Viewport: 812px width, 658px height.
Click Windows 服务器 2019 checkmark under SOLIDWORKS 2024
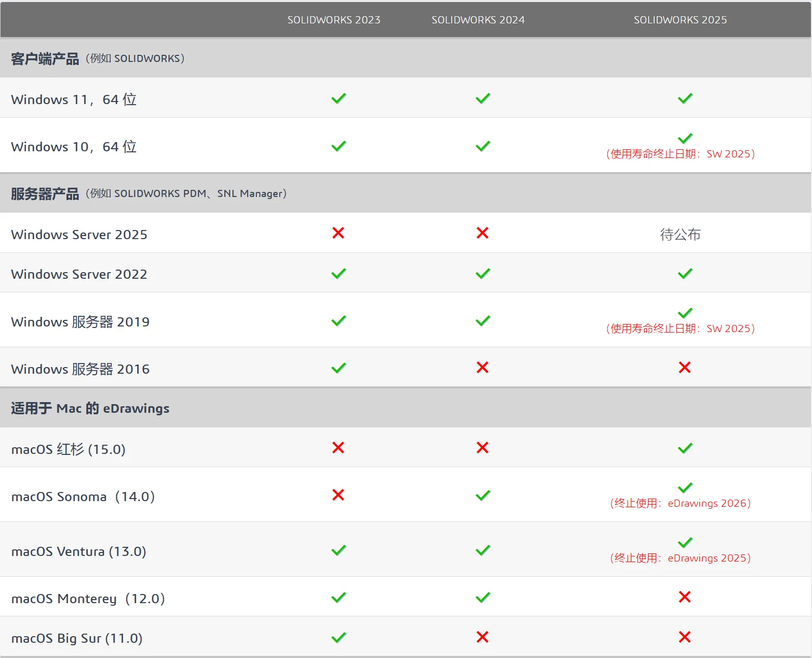pos(483,321)
